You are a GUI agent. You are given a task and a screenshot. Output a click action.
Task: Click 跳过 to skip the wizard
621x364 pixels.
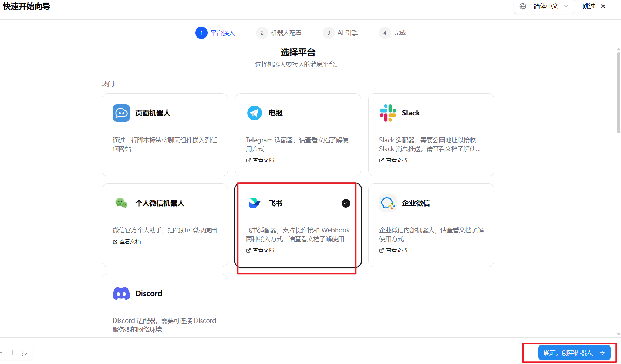589,6
